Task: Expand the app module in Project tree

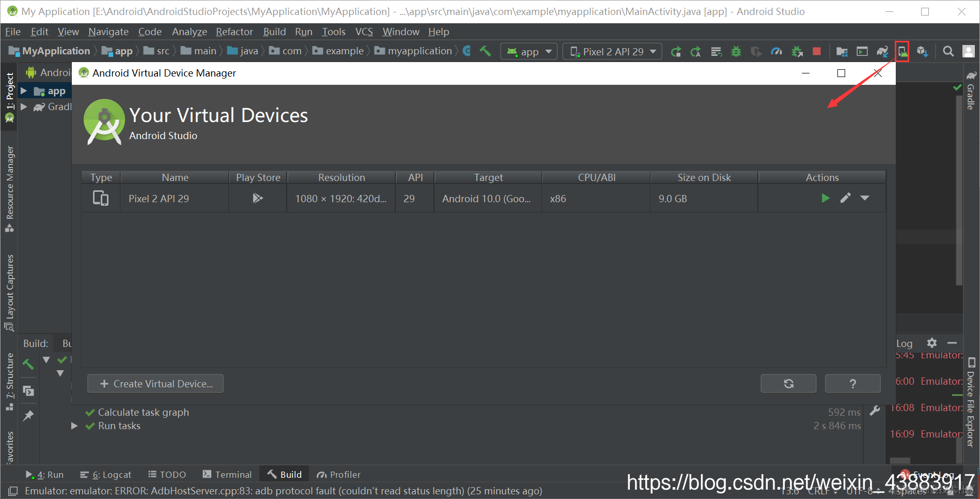Action: pyautogui.click(x=23, y=91)
